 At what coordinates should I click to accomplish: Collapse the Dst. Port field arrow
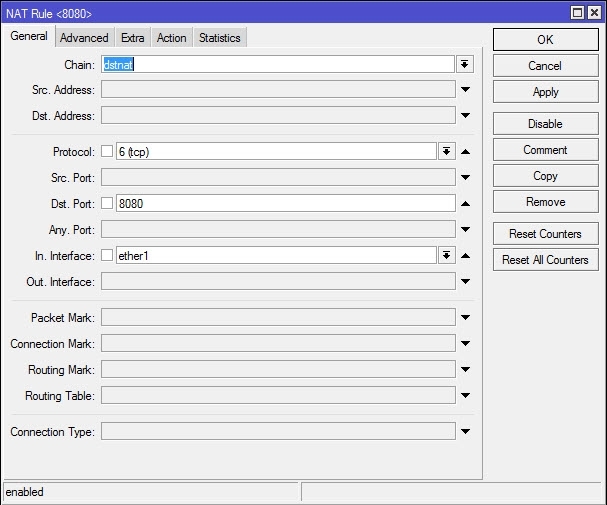pos(465,204)
